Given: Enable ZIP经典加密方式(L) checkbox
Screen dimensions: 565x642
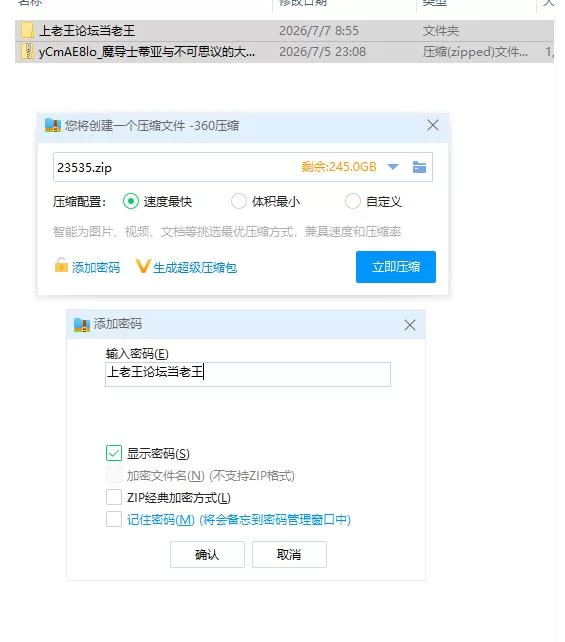Looking at the screenshot, I should tap(114, 497).
